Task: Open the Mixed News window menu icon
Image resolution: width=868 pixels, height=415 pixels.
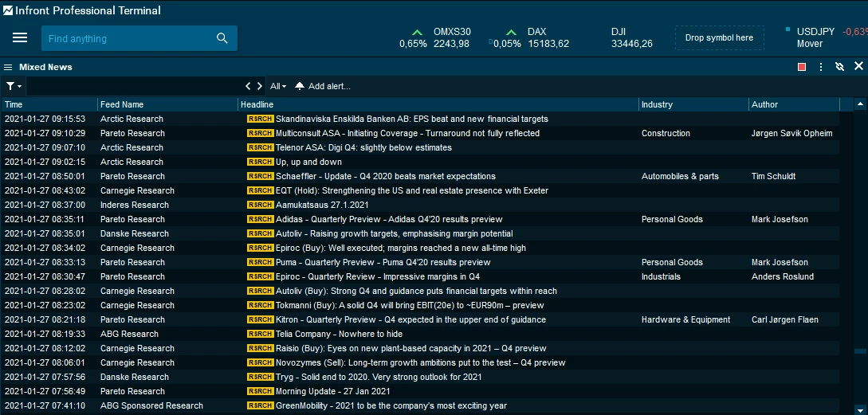Action: [x=8, y=67]
